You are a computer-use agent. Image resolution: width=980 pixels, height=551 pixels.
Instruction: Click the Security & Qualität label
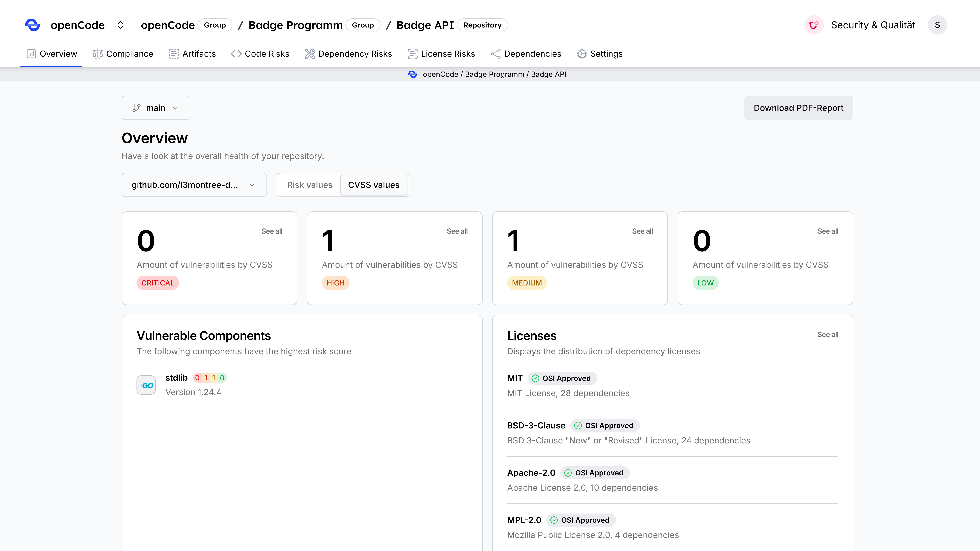(x=873, y=25)
